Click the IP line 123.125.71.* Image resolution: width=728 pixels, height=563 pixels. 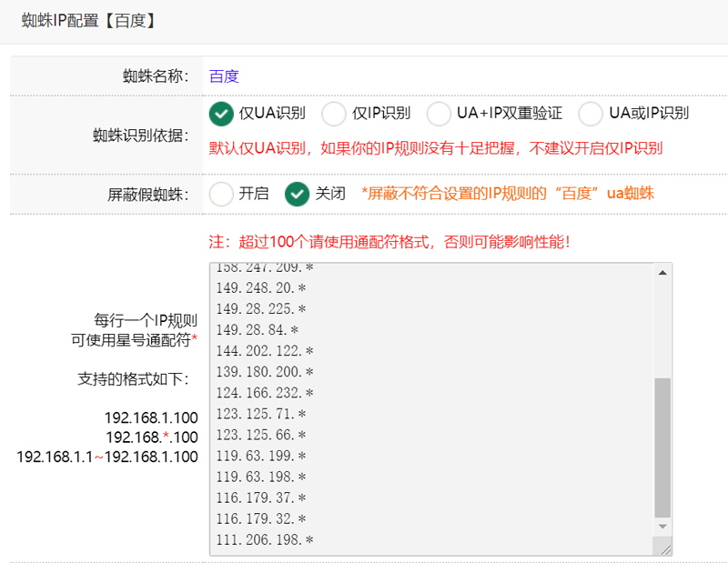click(261, 414)
